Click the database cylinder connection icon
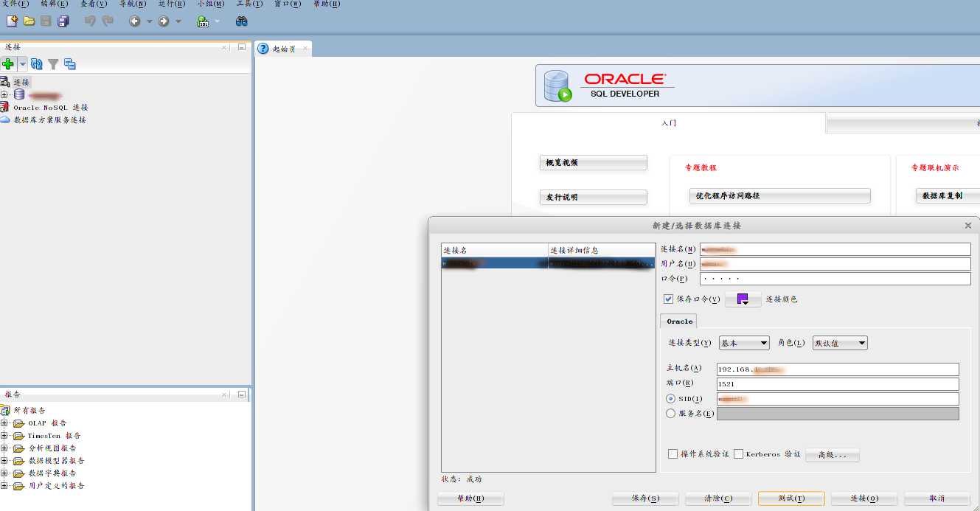The image size is (980, 511). tap(19, 94)
